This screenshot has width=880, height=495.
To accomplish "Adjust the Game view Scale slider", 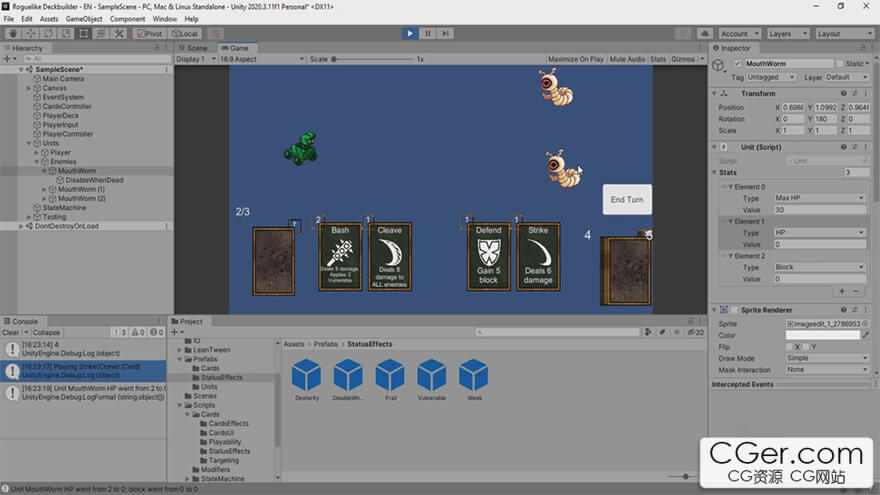I will point(373,59).
